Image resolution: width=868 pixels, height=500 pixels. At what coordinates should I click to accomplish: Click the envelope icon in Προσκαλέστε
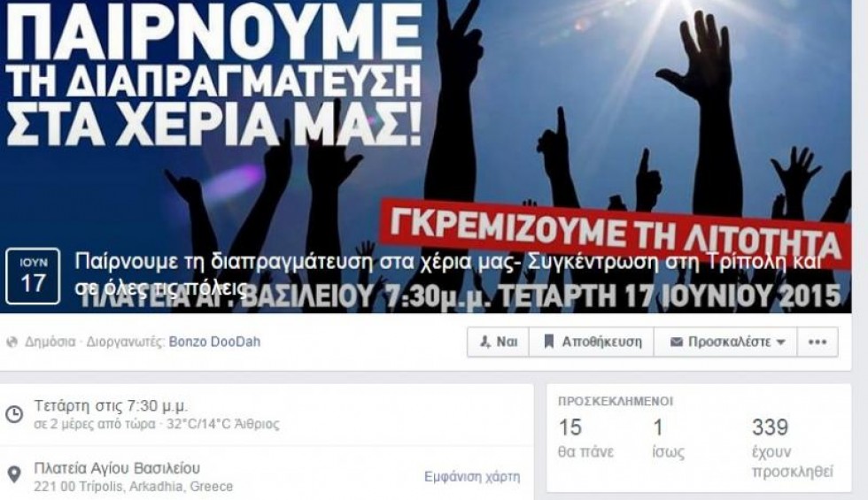[676, 342]
